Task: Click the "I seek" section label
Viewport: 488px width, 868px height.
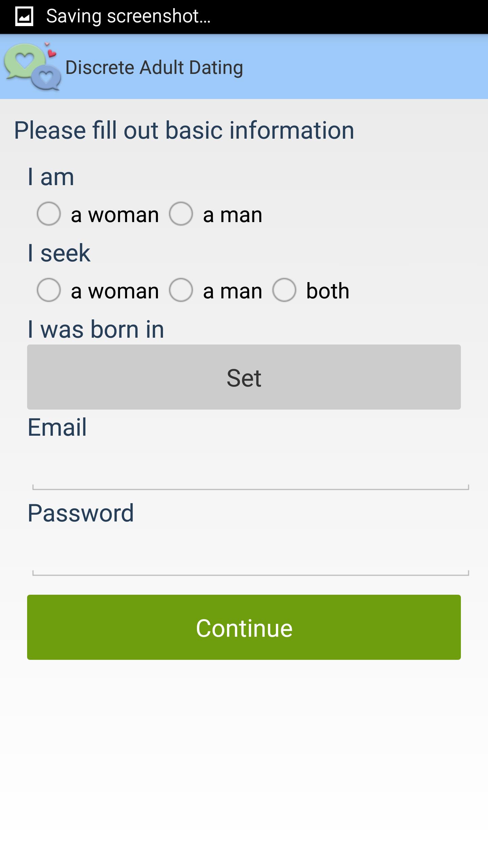Action: point(59,253)
